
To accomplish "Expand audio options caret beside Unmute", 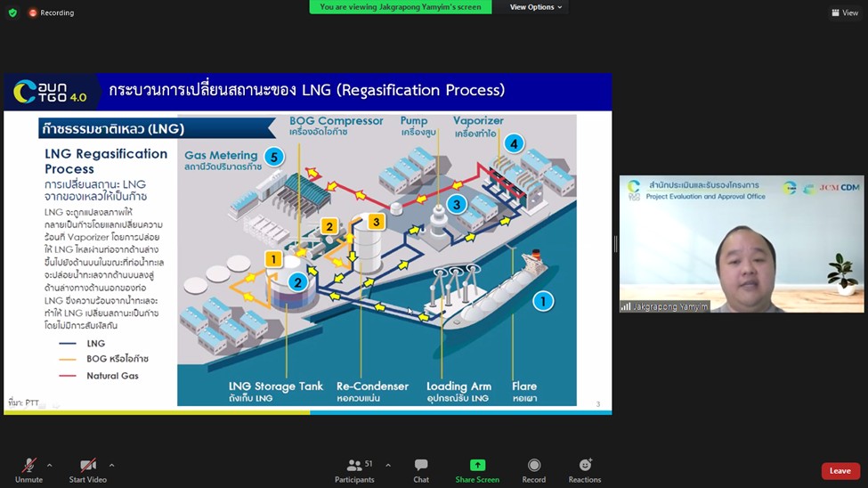I will pyautogui.click(x=49, y=465).
